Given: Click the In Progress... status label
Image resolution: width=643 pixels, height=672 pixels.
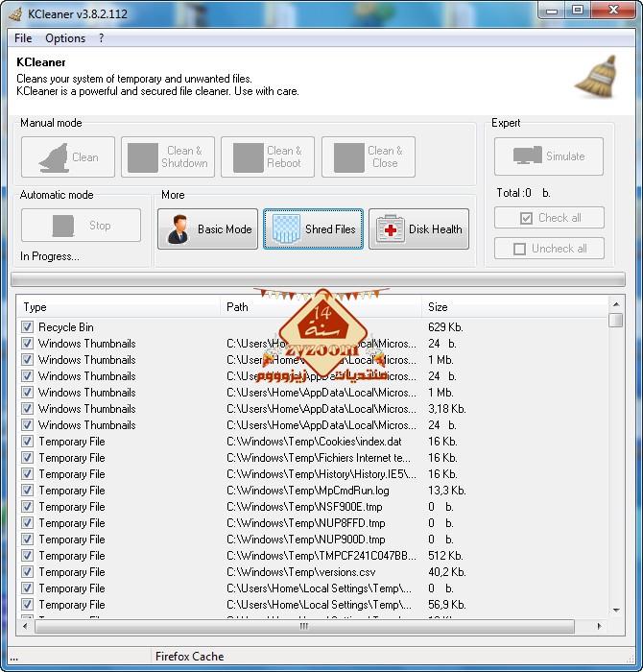Looking at the screenshot, I should tap(50, 256).
